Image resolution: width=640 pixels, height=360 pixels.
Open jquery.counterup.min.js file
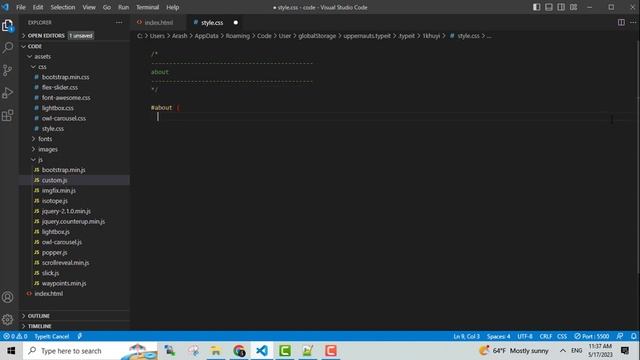75,221
